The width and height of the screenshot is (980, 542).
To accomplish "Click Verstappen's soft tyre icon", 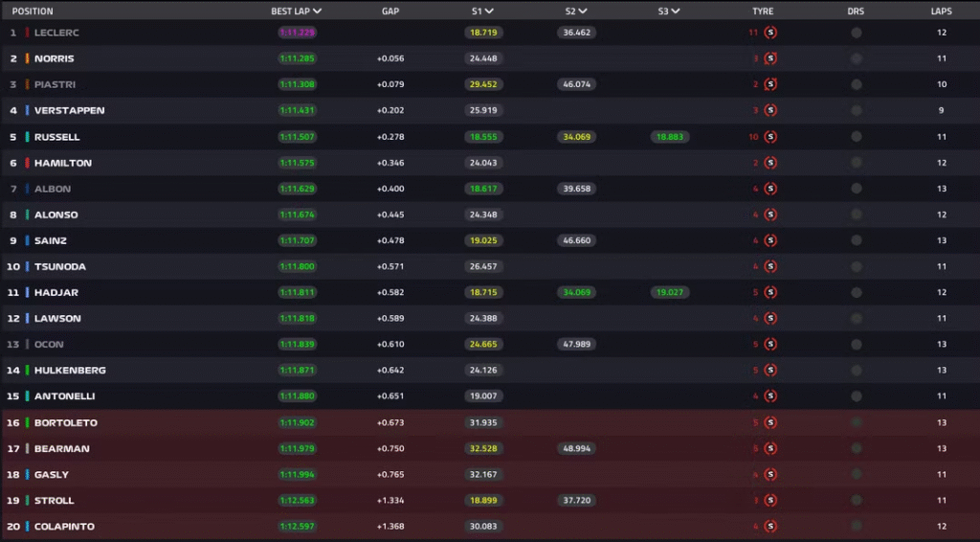I will [770, 110].
